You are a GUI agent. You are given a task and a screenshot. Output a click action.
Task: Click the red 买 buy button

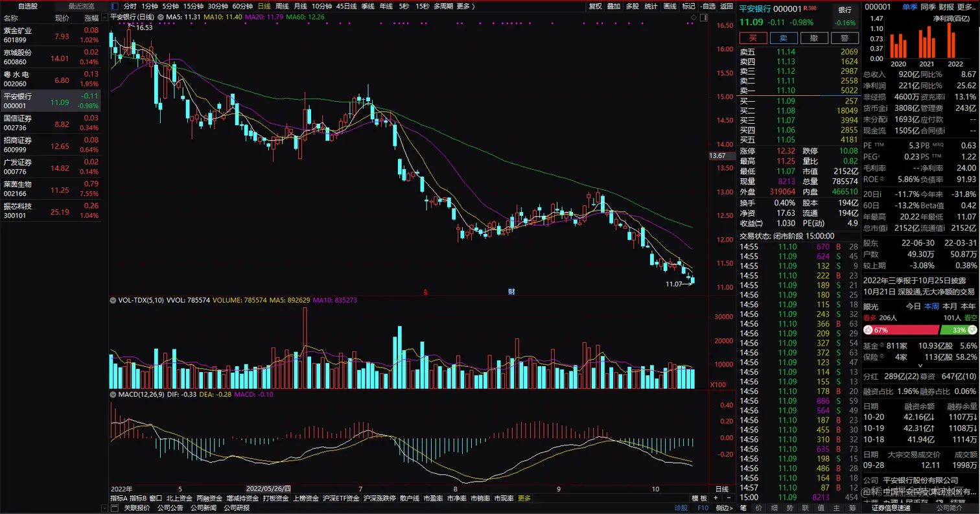point(752,38)
